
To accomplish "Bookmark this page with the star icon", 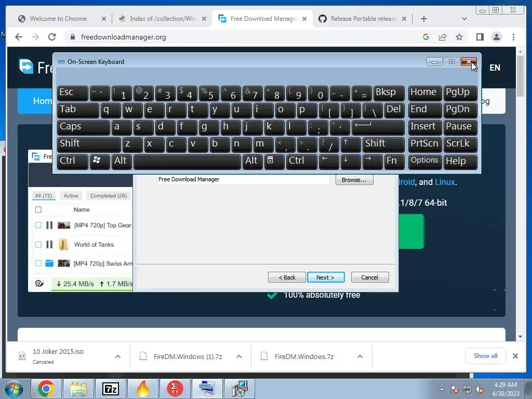I will (459, 37).
